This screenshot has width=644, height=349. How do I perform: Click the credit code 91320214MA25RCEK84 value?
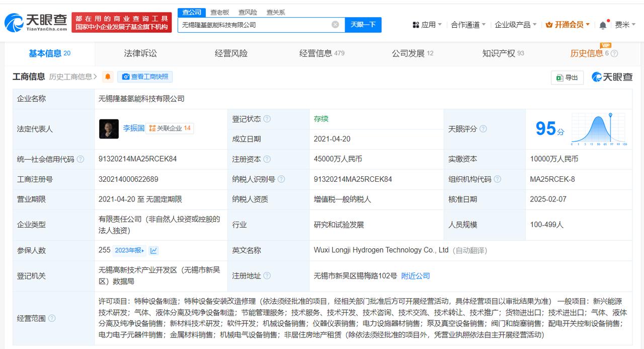tap(137, 159)
